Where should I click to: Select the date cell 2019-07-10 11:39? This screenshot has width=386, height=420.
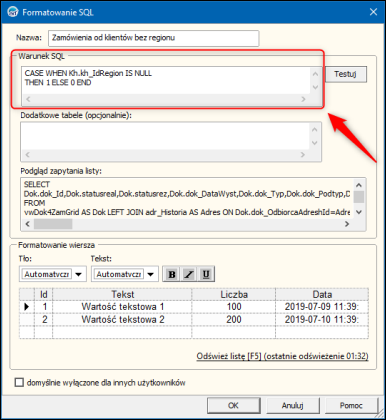[322, 319]
